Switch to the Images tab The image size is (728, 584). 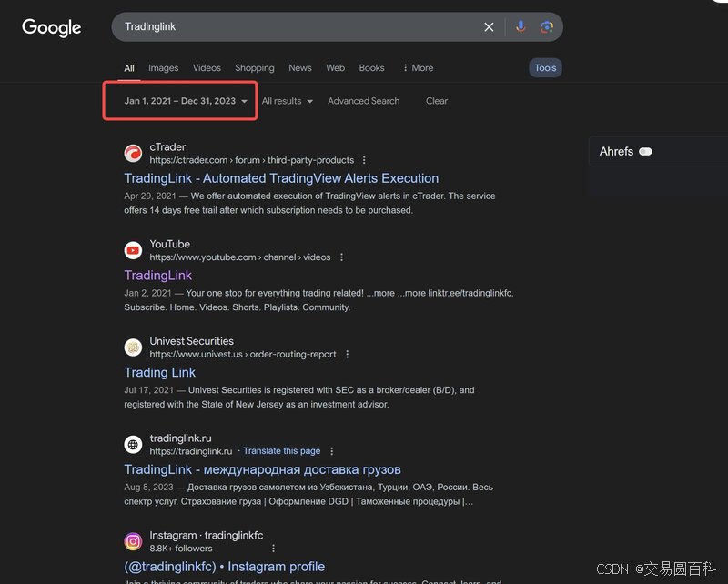point(164,68)
